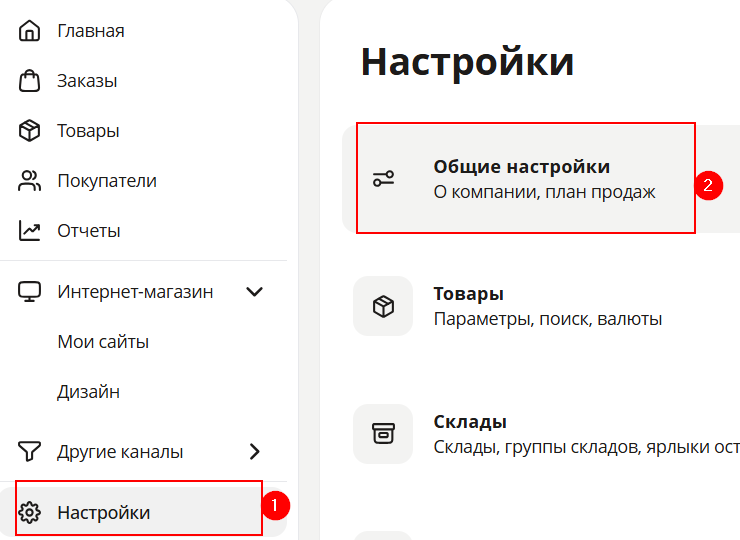Open Склады settings title

point(470,422)
